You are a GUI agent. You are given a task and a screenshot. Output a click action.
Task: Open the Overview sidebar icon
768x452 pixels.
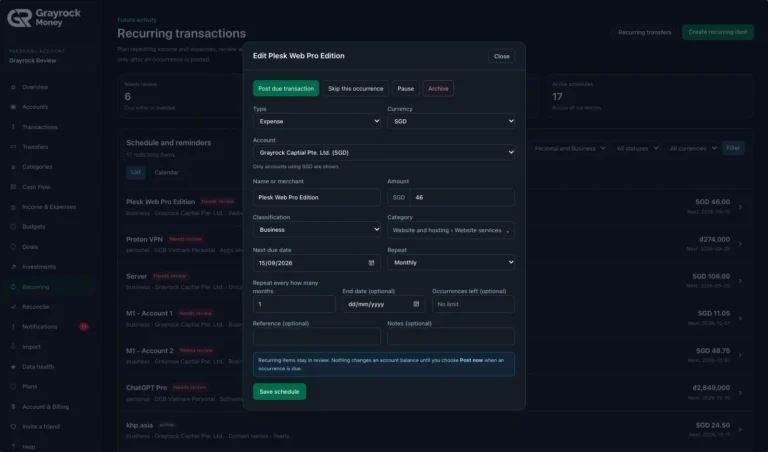(x=13, y=87)
